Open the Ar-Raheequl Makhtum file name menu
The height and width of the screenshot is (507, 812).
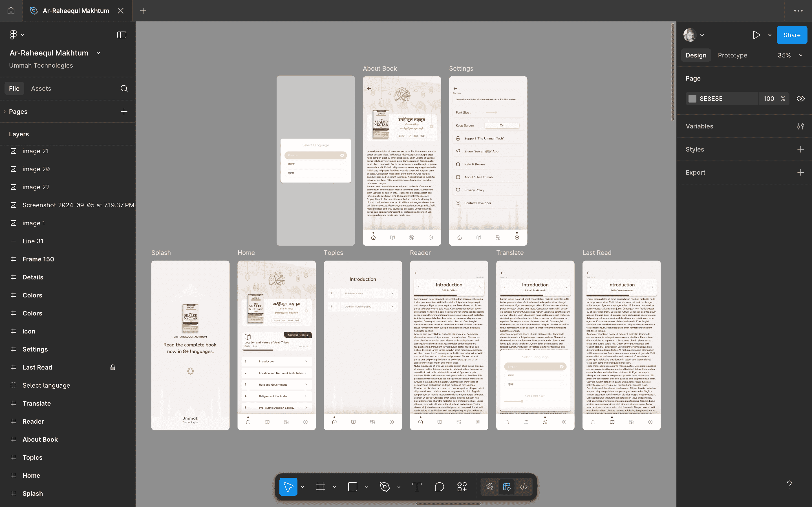[x=98, y=53]
